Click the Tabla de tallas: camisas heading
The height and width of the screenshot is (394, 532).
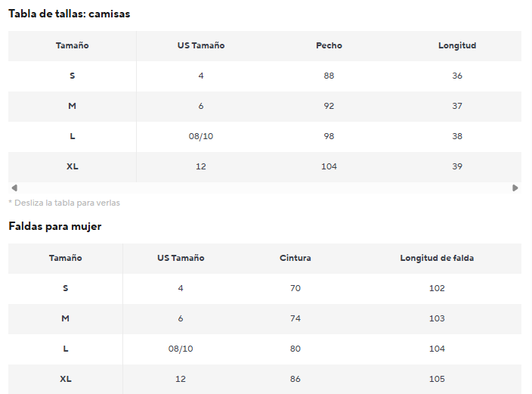pyautogui.click(x=70, y=14)
